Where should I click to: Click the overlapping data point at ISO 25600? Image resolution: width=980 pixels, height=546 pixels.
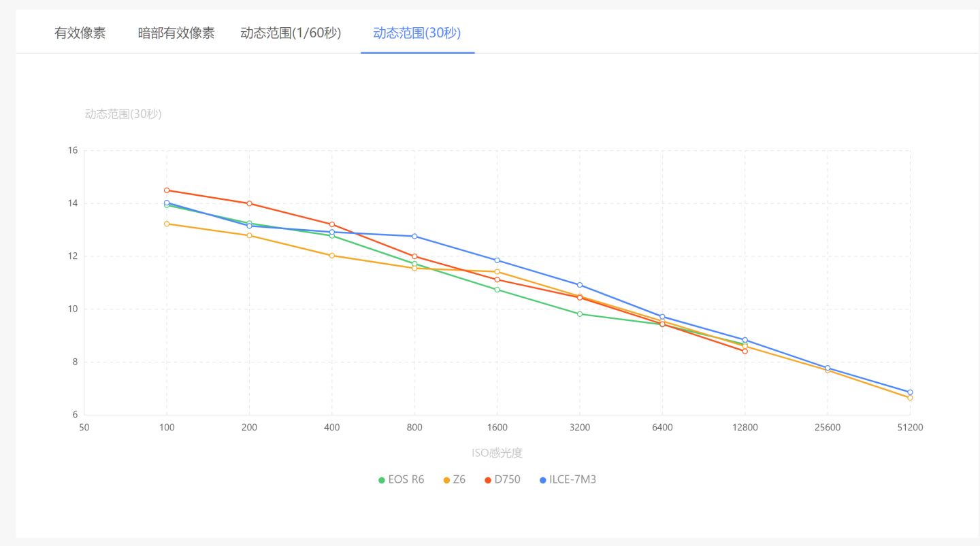pos(828,368)
